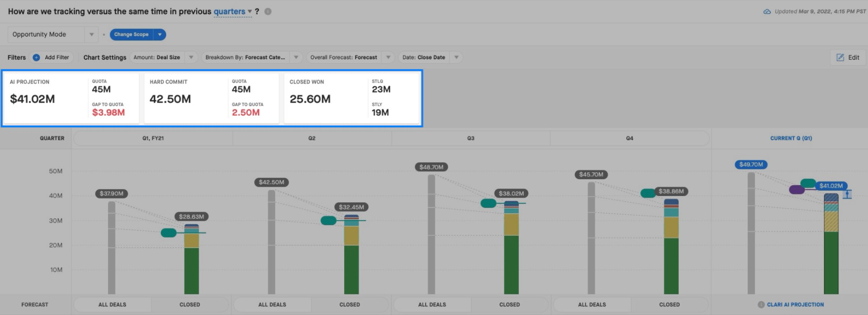Open the Overall Forecast dropdown

(x=350, y=57)
